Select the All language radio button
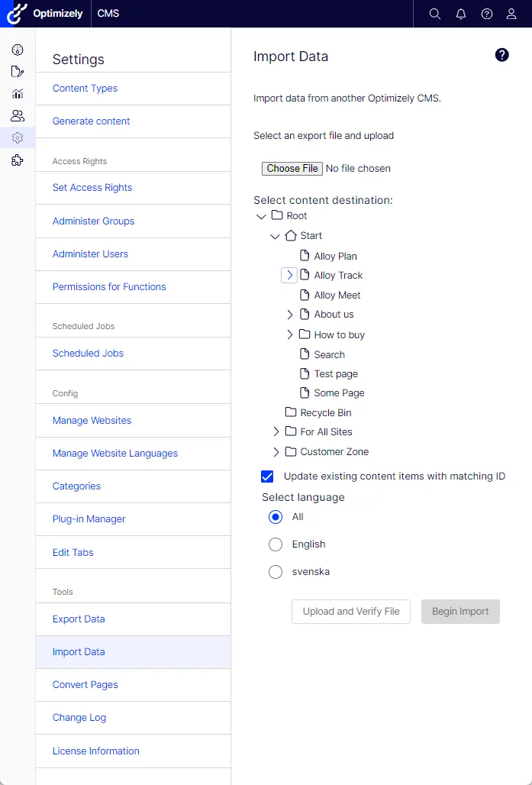The width and height of the screenshot is (532, 785). (x=276, y=517)
